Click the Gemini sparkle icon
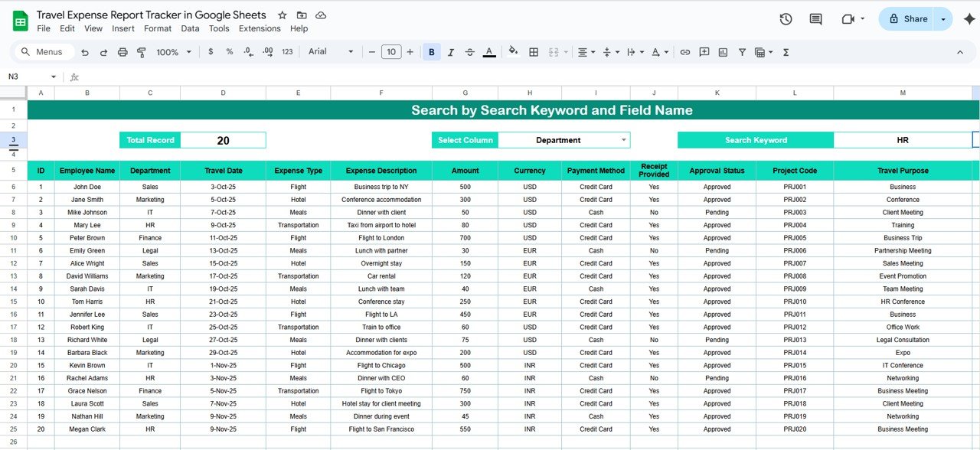This screenshot has height=450, width=980. tap(969, 19)
